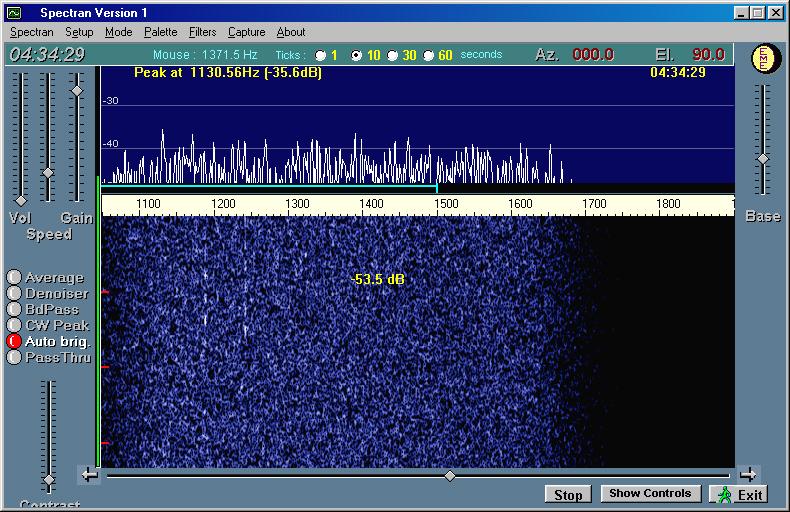Click the Mouse 1371.5 Hz readout

[205, 54]
